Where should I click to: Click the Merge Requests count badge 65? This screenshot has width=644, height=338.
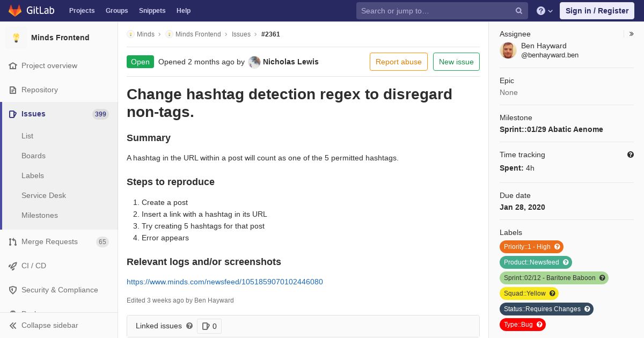[103, 242]
